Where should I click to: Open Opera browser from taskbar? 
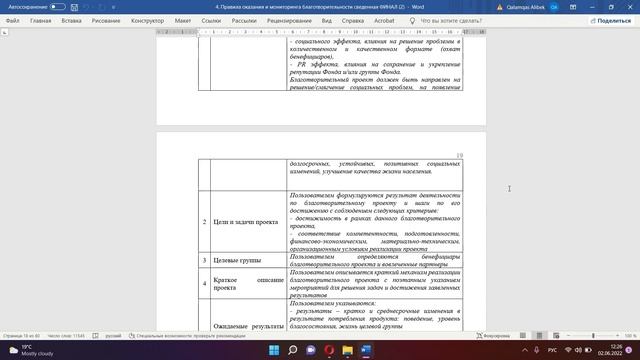(x=329, y=350)
